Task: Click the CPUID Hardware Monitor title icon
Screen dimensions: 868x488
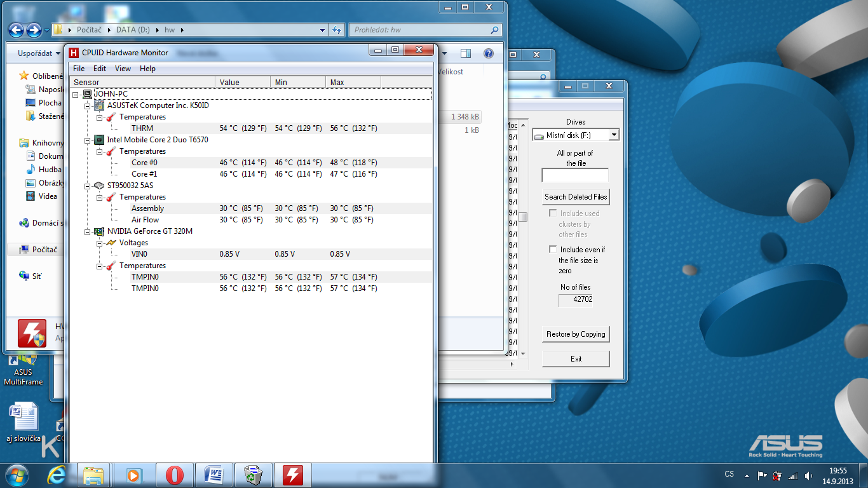Action: coord(74,53)
